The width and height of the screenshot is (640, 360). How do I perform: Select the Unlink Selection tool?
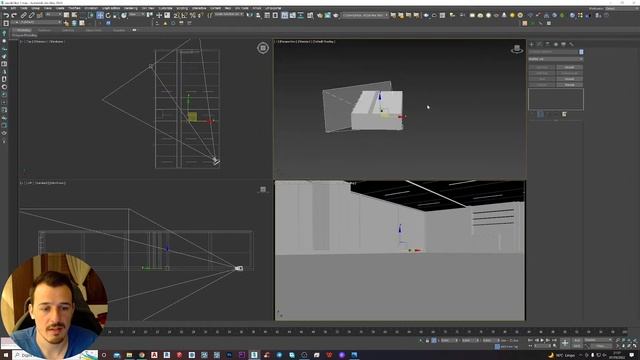pyautogui.click(x=31, y=15)
